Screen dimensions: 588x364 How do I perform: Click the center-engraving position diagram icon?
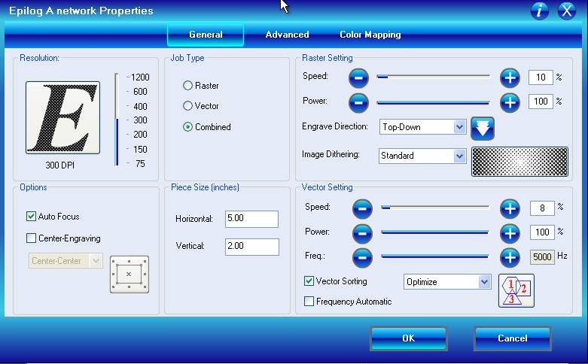(129, 274)
